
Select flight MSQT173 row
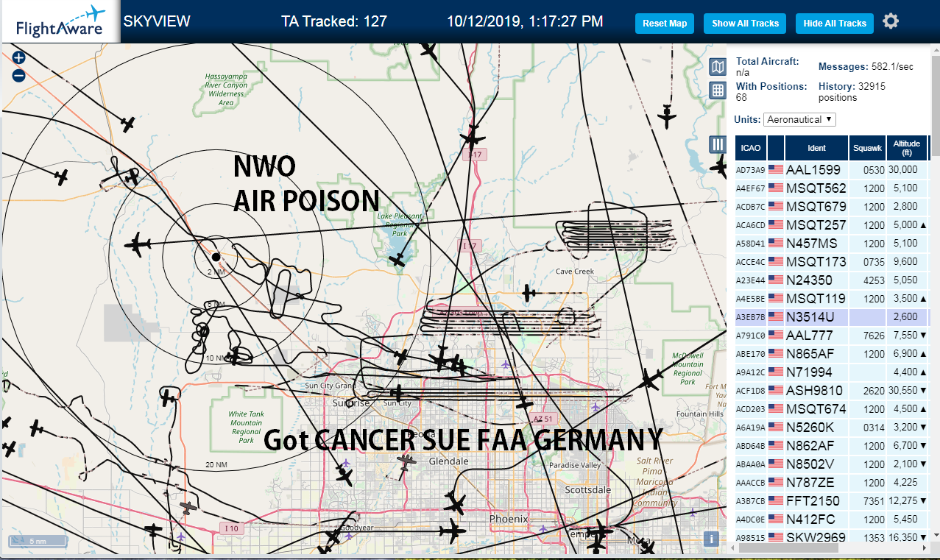click(831, 262)
